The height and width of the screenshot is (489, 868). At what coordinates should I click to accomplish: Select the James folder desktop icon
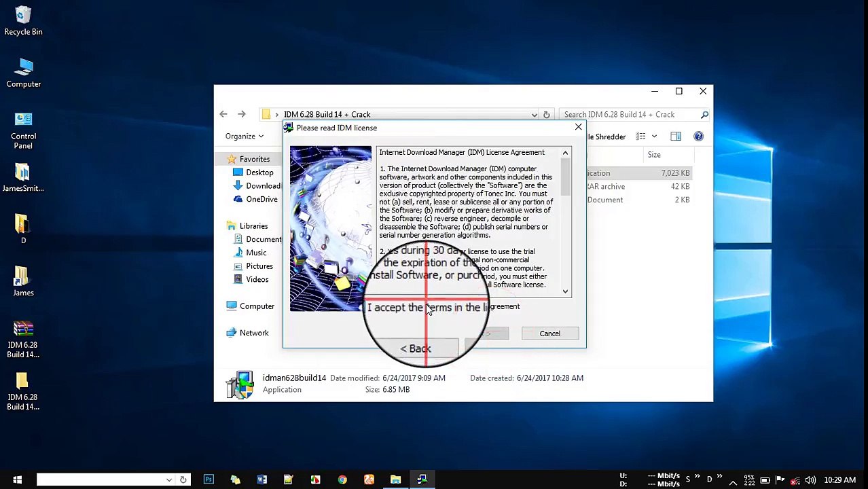click(23, 281)
